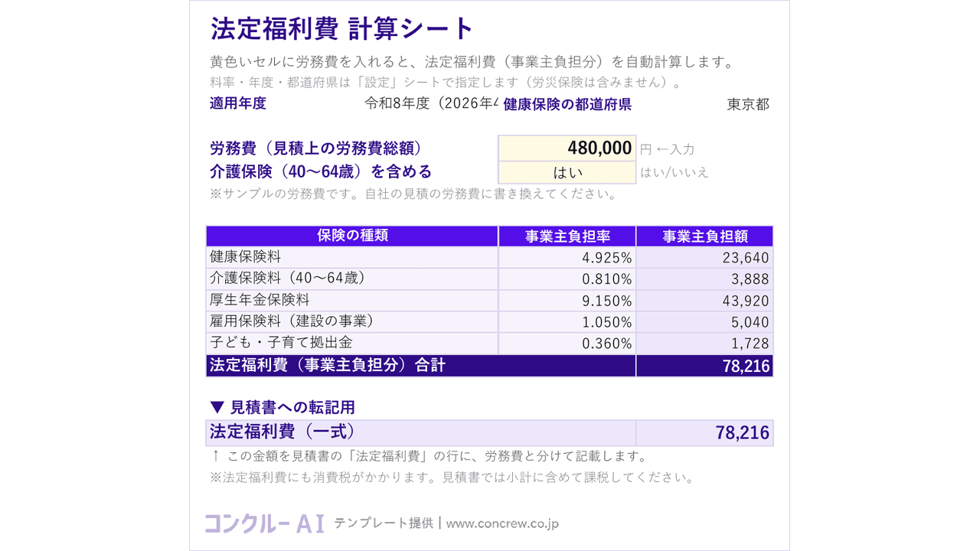Screen dimensions: 980x551
Task: Click the 9.150% rate cell
Action: 567,300
